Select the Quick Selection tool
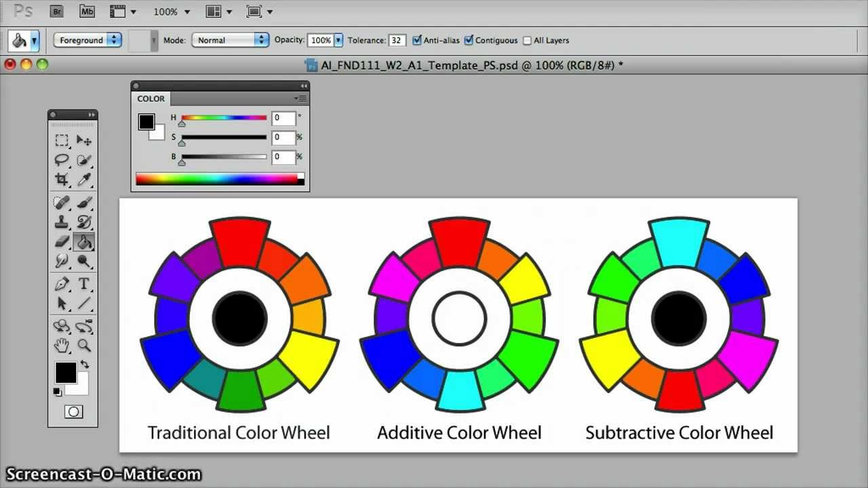This screenshot has width=868, height=488. [x=84, y=160]
